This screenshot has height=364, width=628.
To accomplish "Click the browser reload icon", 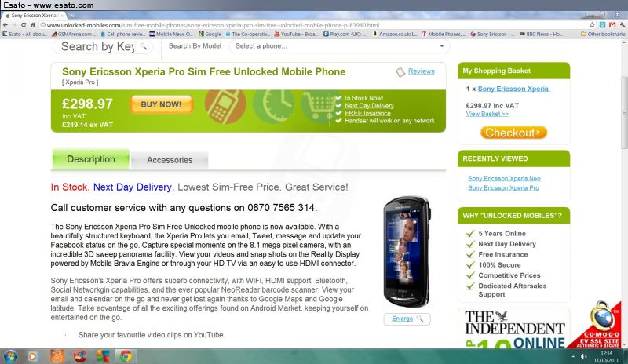I will click(x=24, y=25).
